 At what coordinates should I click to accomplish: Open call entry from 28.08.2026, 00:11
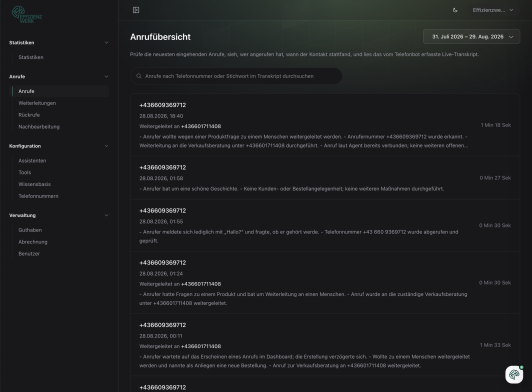pyautogui.click(x=325, y=345)
